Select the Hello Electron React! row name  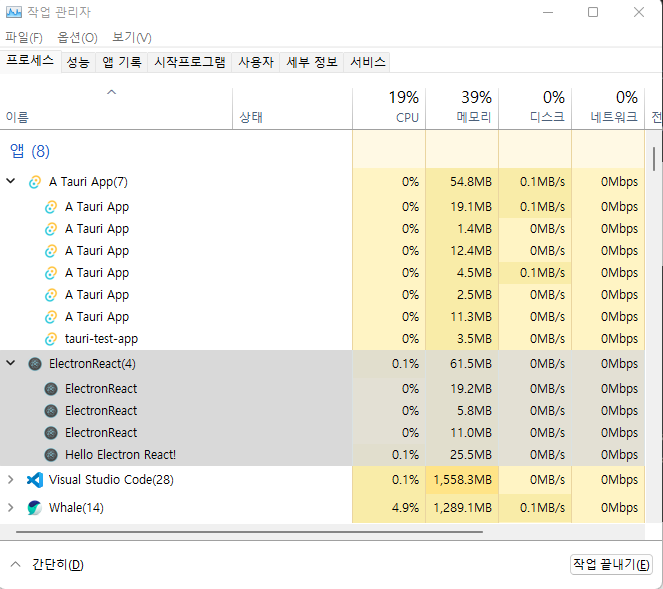pyautogui.click(x=120, y=455)
